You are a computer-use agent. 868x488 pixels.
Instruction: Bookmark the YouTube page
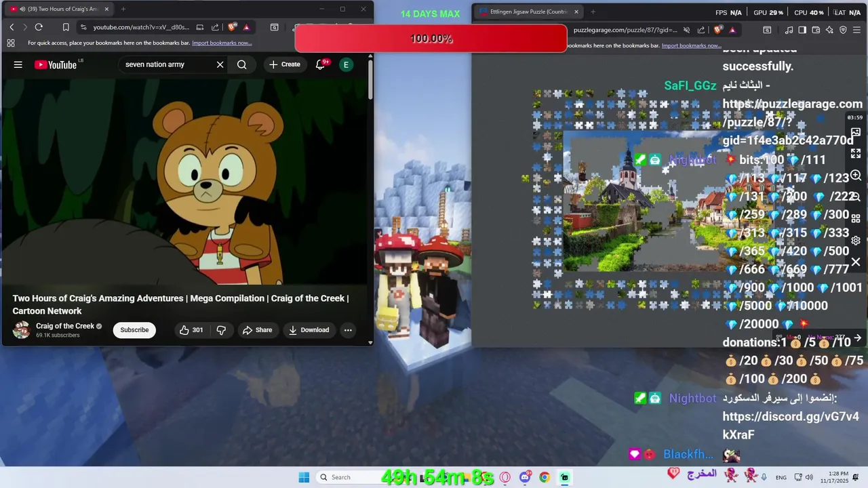[66, 27]
